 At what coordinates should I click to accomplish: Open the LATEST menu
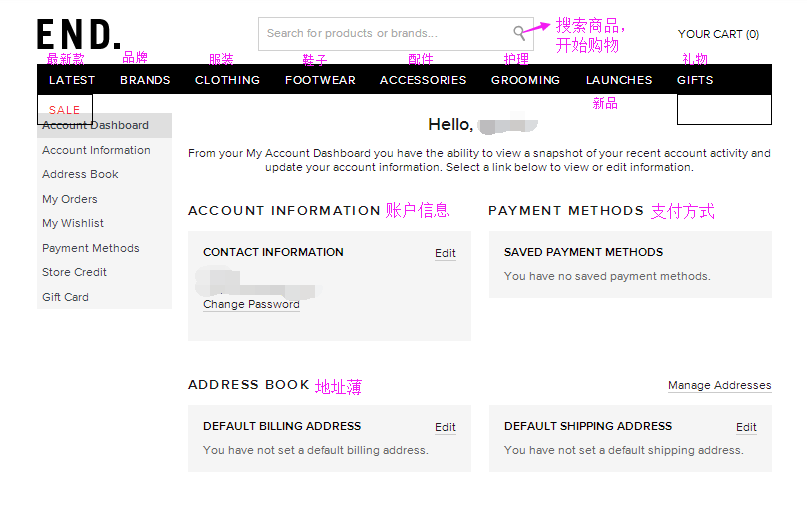72,80
